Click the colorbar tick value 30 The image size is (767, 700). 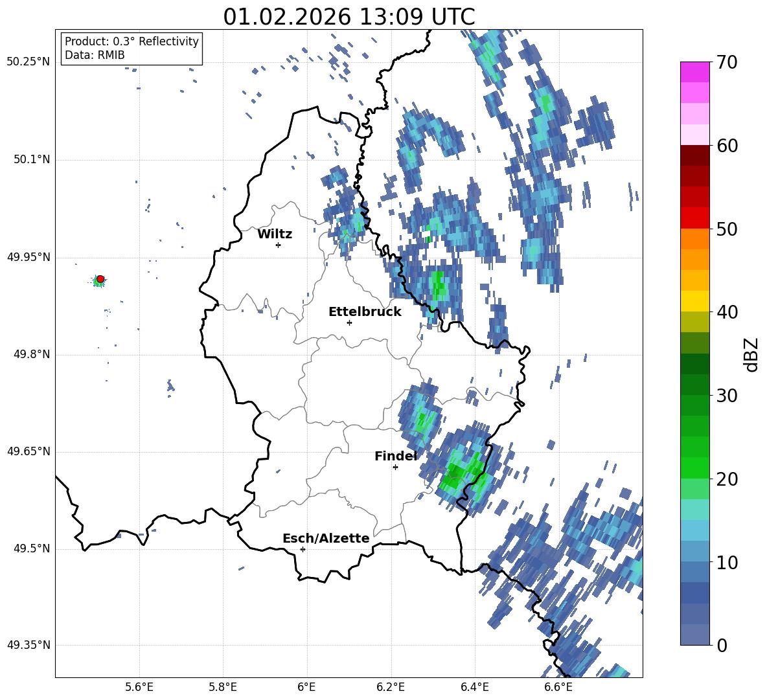click(x=727, y=396)
